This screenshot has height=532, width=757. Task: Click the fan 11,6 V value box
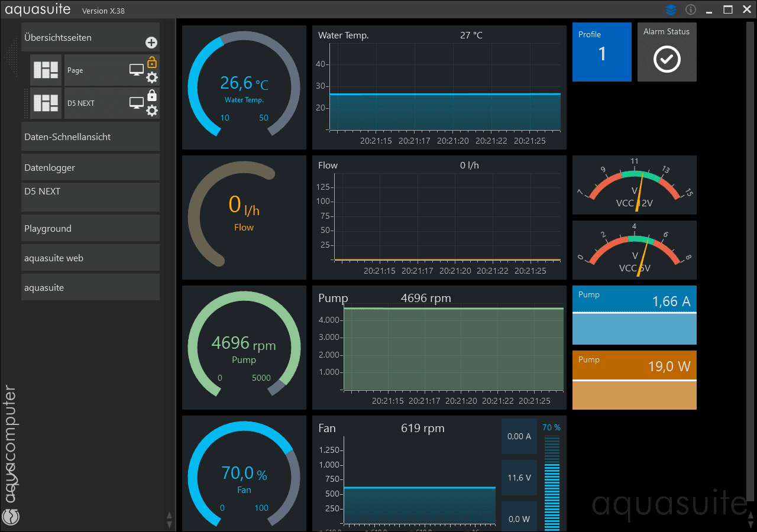[519, 478]
